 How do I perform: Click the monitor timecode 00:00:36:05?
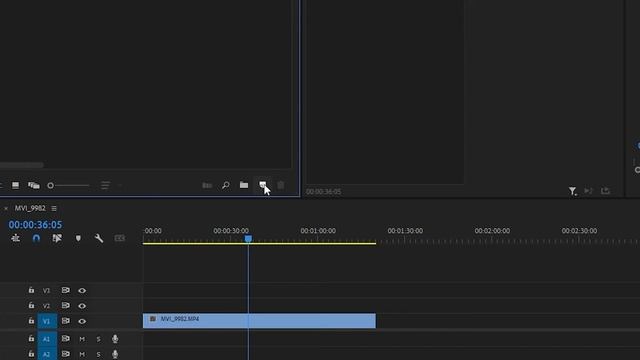tap(323, 191)
